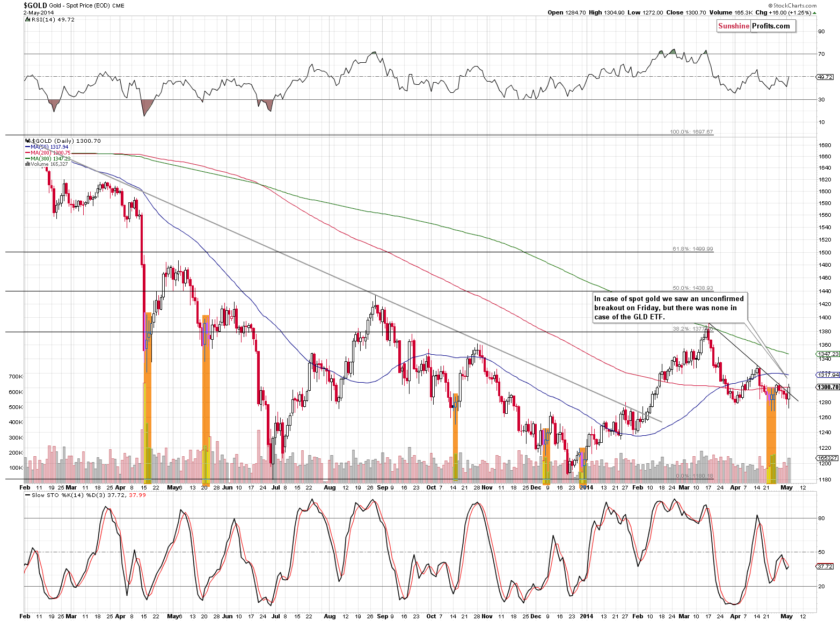Click the RSI(14) 49.72 panel label
The image size is (840, 621).
(53, 19)
